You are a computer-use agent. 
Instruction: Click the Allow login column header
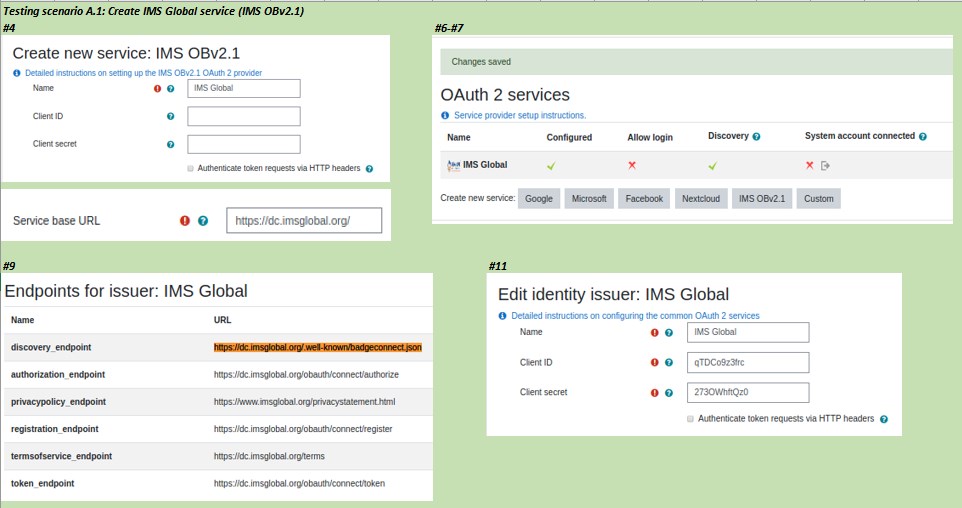pos(650,137)
